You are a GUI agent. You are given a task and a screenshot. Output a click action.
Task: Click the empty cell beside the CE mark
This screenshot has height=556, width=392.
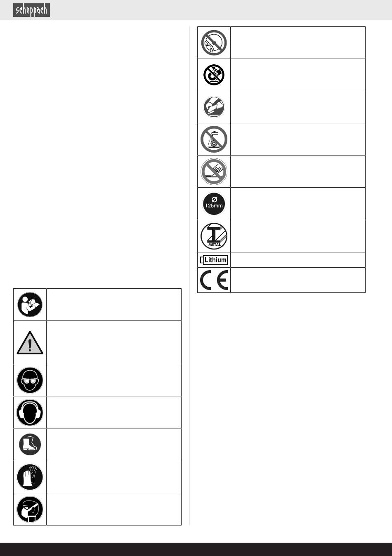(298, 280)
